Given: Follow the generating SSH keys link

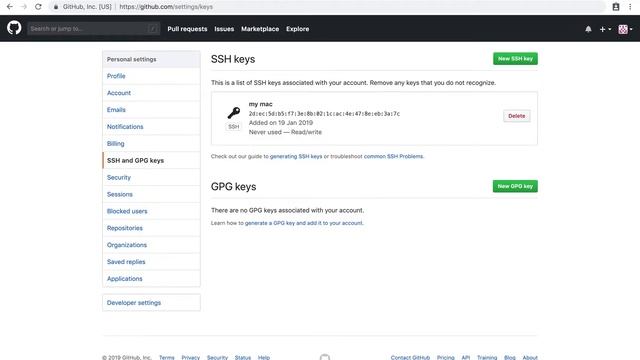Looking at the screenshot, I should tap(296, 156).
